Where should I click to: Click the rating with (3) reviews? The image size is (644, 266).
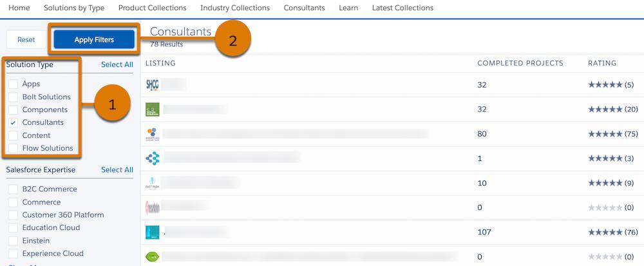coord(611,158)
